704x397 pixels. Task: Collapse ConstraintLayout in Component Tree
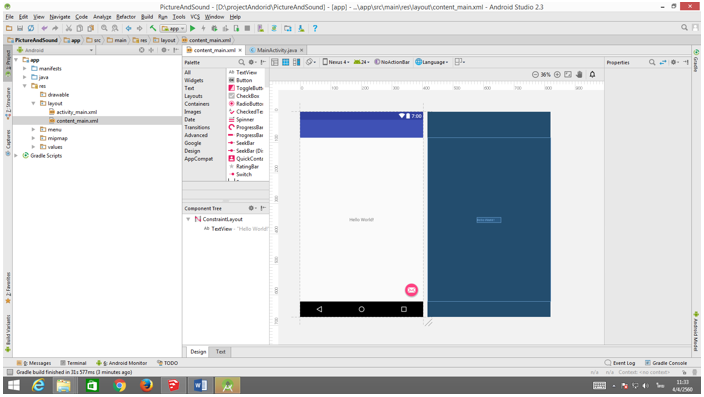pos(188,219)
